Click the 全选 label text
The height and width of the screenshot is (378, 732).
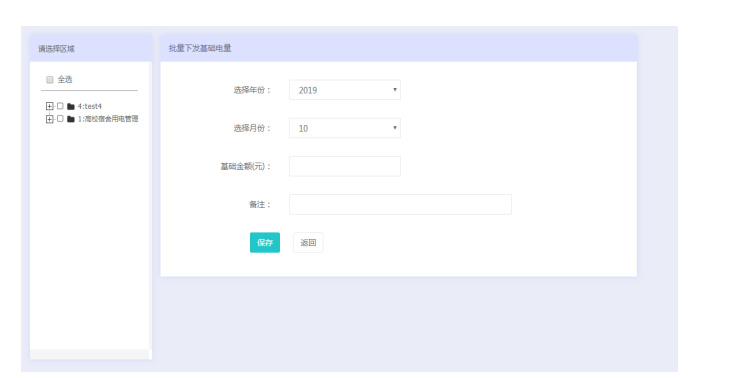(x=65, y=80)
